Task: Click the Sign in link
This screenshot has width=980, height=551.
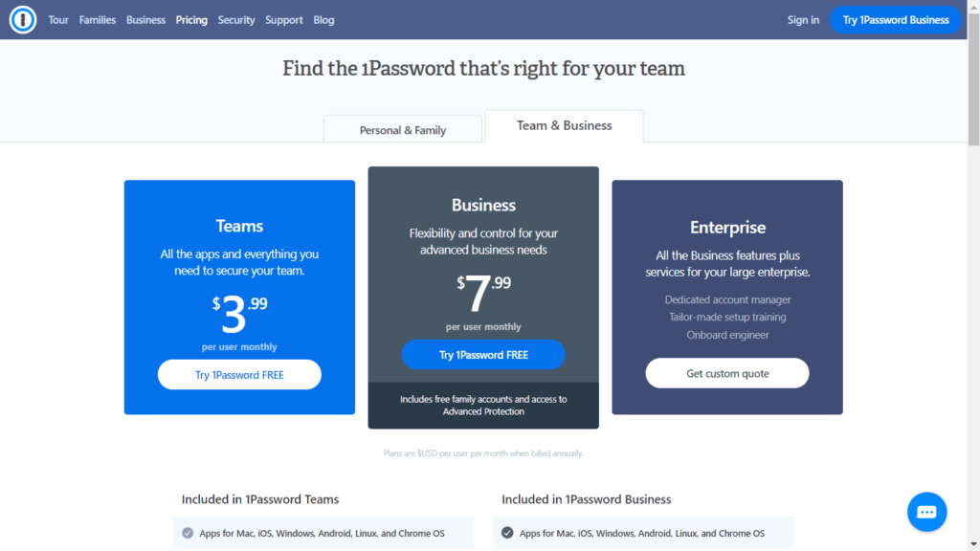Action: coord(803,19)
